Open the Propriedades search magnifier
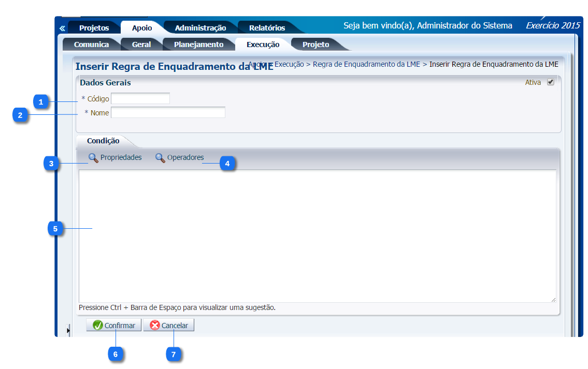Image resolution: width=588 pixels, height=369 pixels. pyautogui.click(x=93, y=158)
